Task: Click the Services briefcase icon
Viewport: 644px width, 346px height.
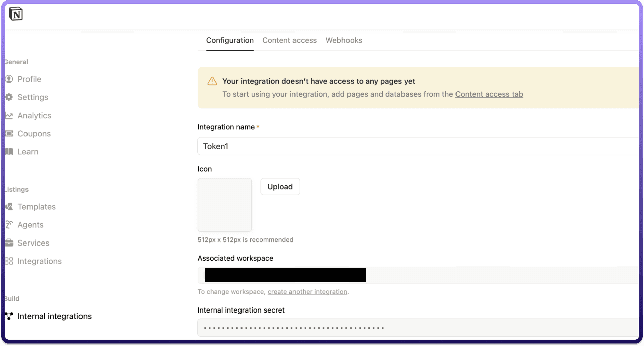Action: click(9, 243)
